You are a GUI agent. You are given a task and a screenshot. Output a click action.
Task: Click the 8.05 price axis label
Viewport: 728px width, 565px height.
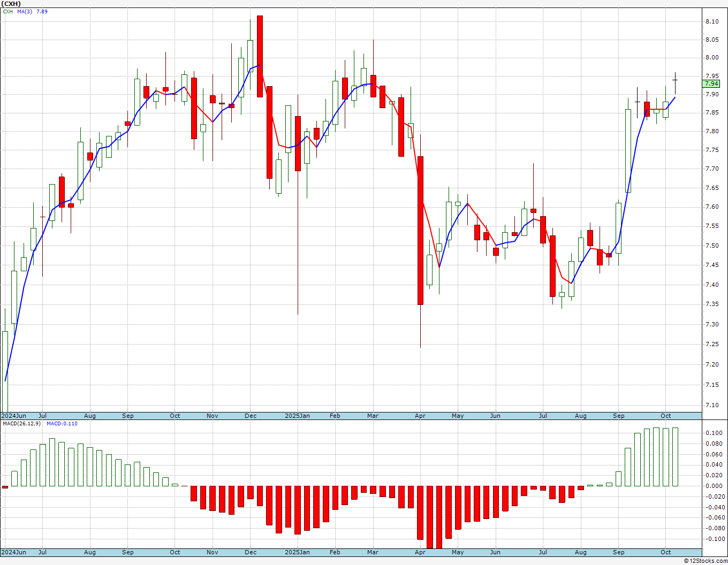pos(712,40)
